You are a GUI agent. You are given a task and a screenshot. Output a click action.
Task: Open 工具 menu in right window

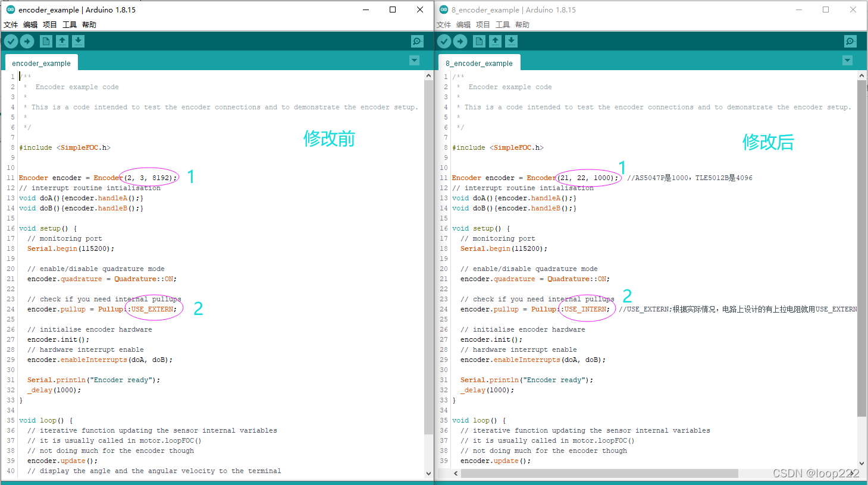point(503,24)
